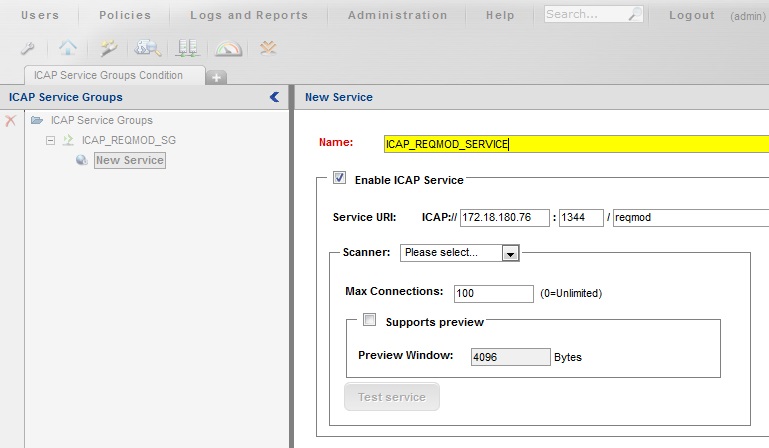Click the magic wand wizard icon
Viewport: 769px width, 448px height.
point(108,48)
